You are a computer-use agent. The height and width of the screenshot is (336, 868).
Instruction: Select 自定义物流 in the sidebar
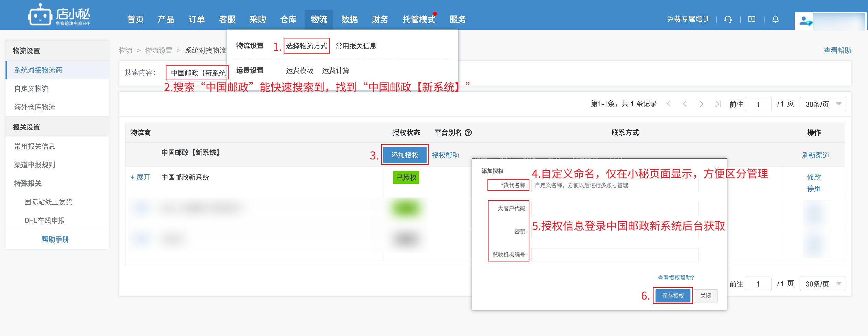(31, 89)
